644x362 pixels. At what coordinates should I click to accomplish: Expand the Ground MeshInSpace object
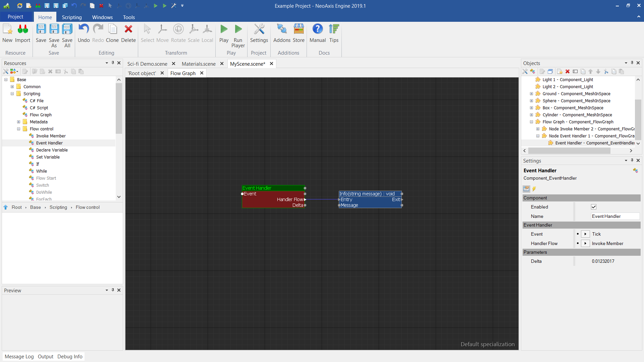point(531,94)
